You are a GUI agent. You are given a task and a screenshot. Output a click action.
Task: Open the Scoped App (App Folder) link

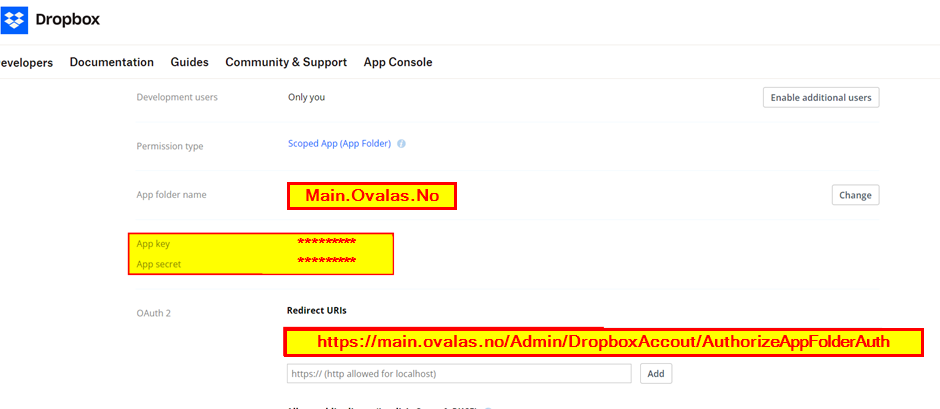[339, 144]
